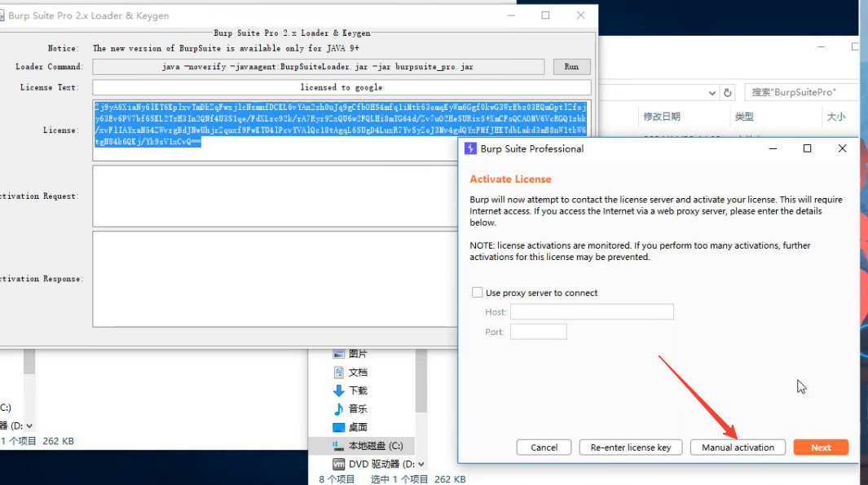Screen dimensions: 868x485
Task: Click the BurpSuitePro search box
Action: [801, 92]
